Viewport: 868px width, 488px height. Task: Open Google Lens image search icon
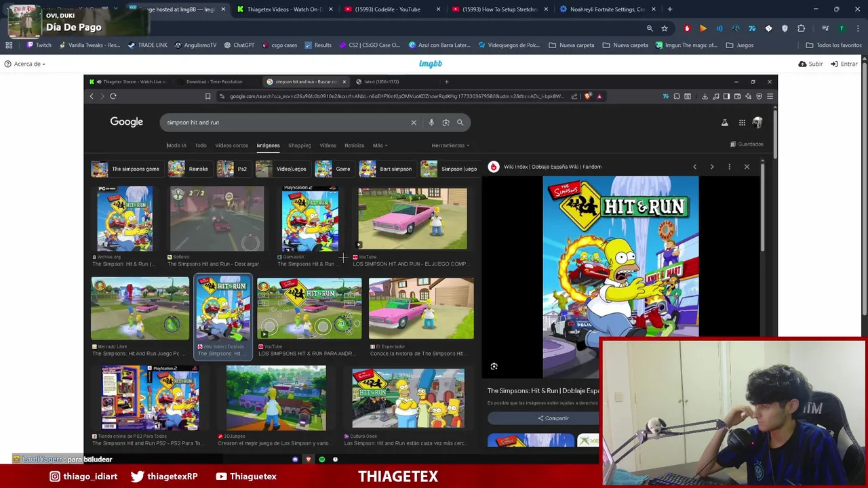(x=446, y=122)
